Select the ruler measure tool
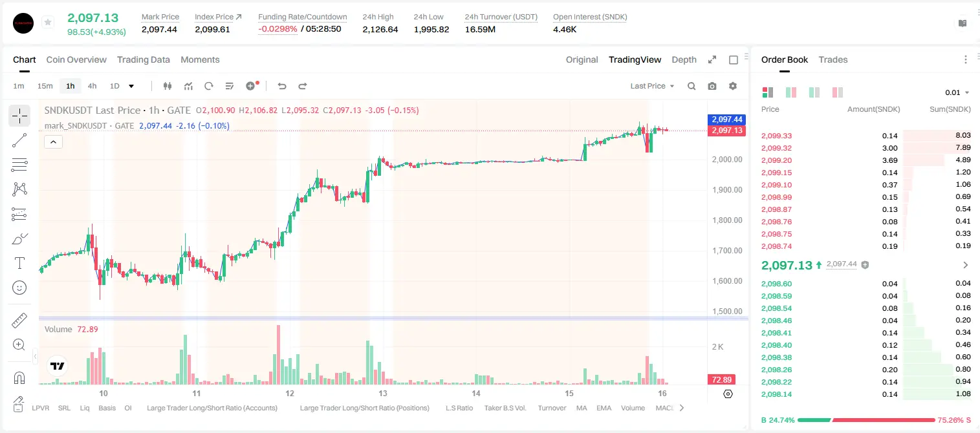Viewport: 980px width, 433px height. click(x=19, y=320)
